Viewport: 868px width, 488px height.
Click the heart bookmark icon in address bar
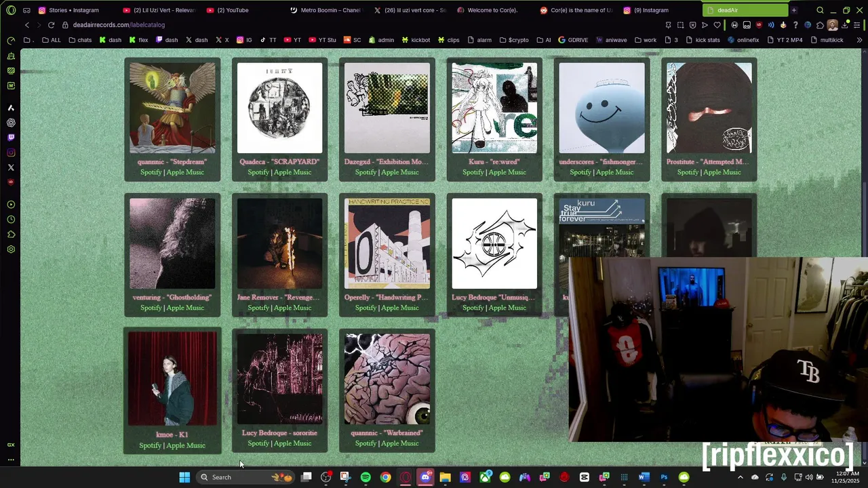click(x=717, y=25)
